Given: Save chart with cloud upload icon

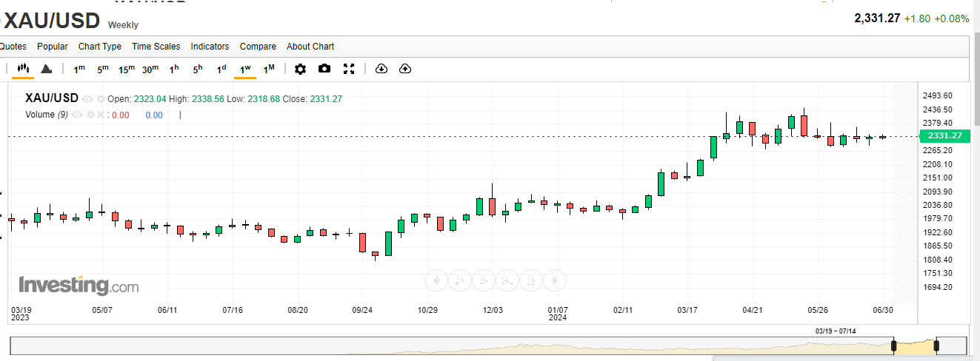Looking at the screenshot, I should pos(405,69).
